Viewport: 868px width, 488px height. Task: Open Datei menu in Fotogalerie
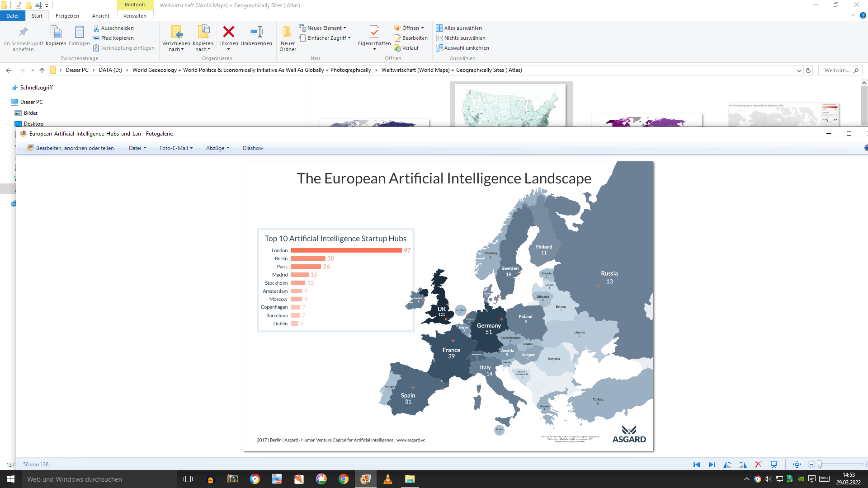[x=137, y=148]
